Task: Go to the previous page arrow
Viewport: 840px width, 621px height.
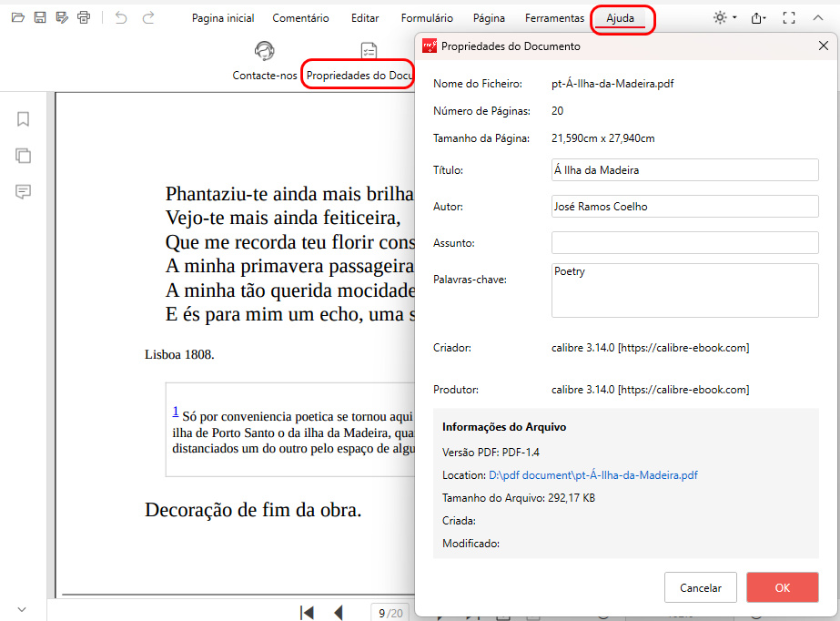Action: (339, 613)
